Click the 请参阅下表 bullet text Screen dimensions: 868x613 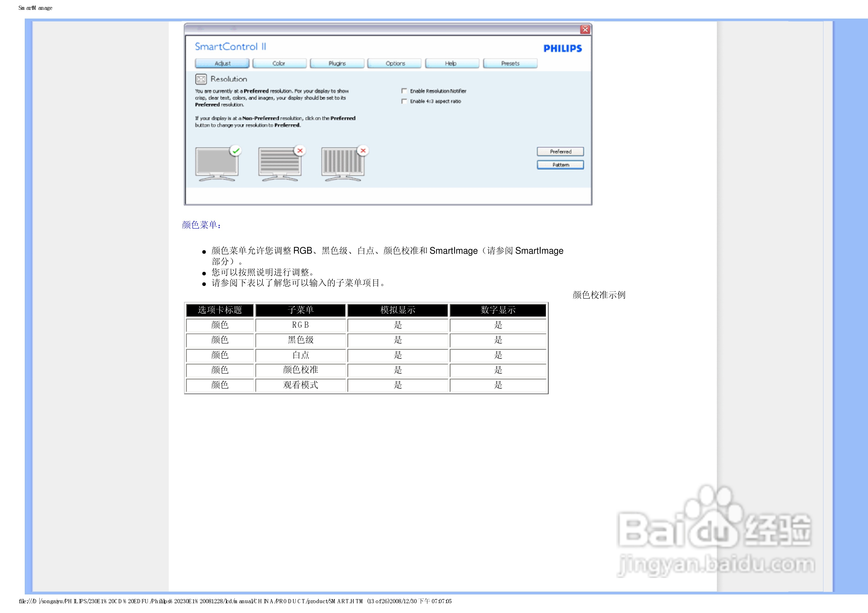pos(299,283)
